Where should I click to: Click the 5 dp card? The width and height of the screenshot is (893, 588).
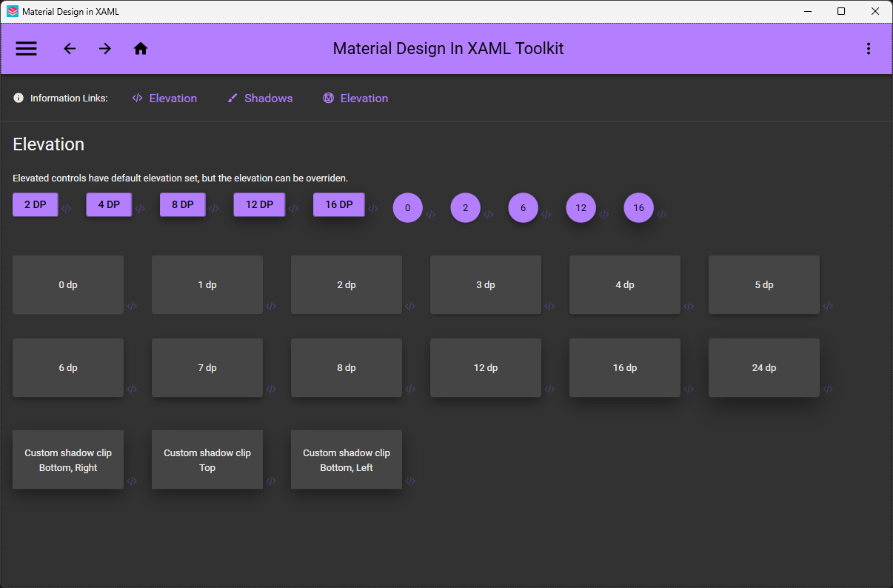click(764, 285)
